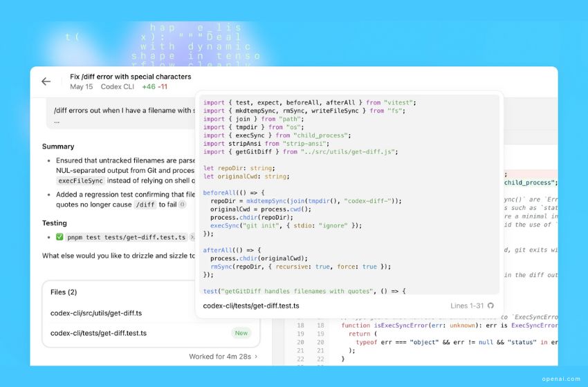Image resolution: width=588 pixels, height=387 pixels.
Task: Click the citation icon after 'to fail'
Action: 182,205
